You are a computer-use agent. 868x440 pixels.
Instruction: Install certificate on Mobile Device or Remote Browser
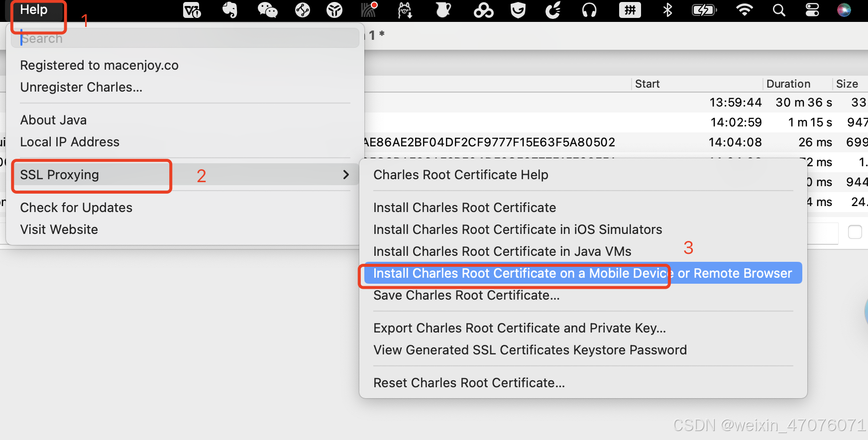click(583, 273)
